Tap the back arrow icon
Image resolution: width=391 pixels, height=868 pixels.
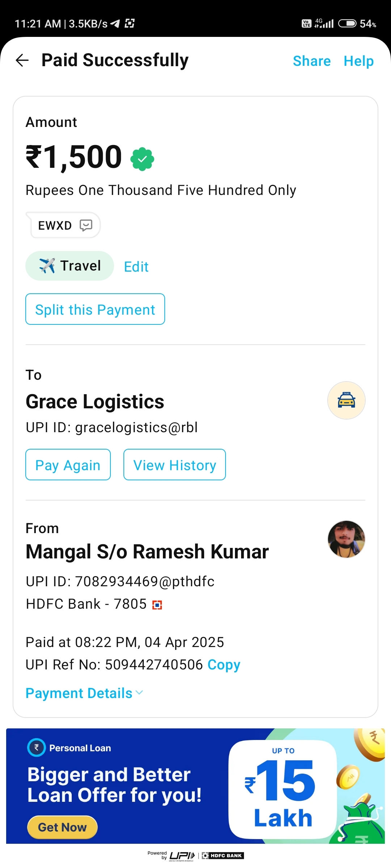[x=22, y=60]
